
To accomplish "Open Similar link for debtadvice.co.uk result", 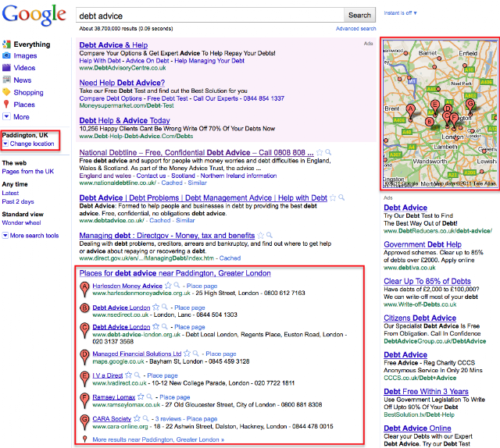I will [x=185, y=221].
